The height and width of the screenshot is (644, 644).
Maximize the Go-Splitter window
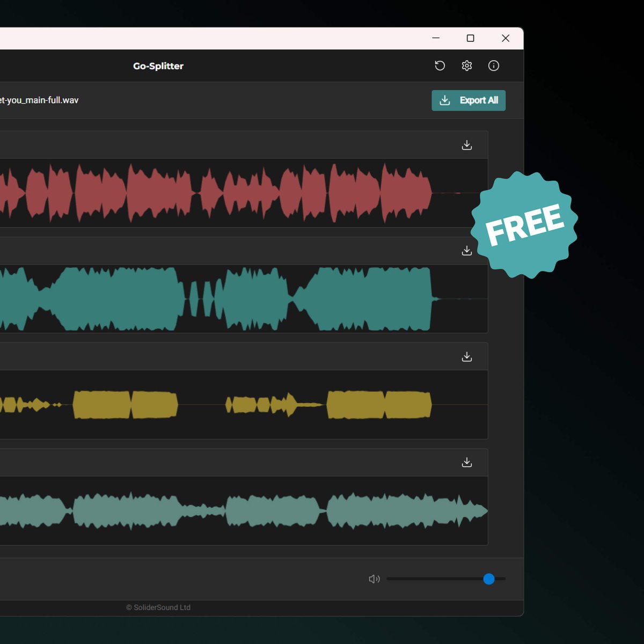point(471,38)
